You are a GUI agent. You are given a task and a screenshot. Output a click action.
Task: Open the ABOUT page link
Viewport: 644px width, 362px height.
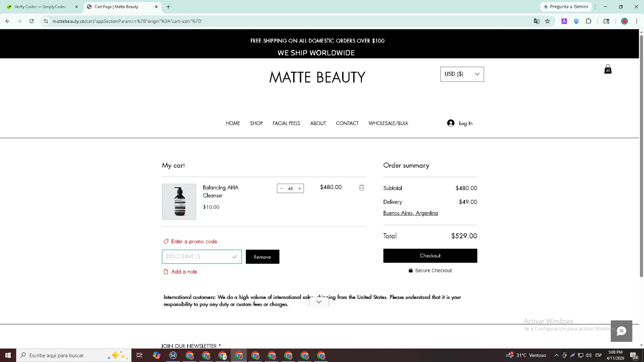pyautogui.click(x=318, y=123)
